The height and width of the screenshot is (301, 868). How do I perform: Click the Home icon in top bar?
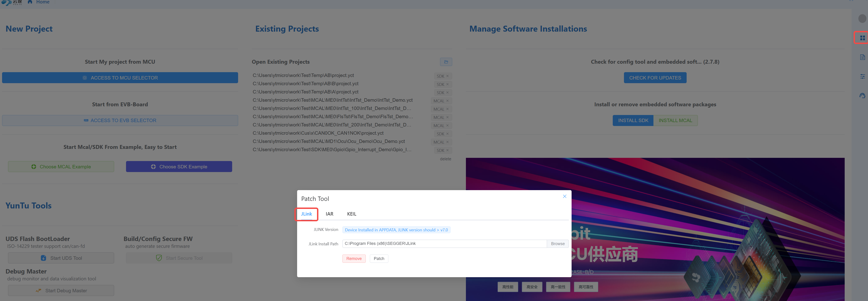click(x=30, y=2)
